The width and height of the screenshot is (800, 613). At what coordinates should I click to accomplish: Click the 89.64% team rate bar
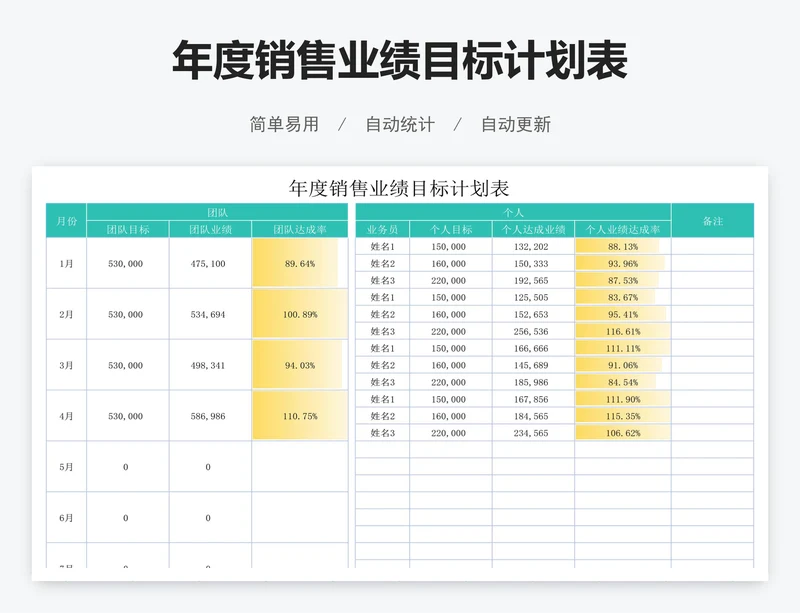point(295,263)
